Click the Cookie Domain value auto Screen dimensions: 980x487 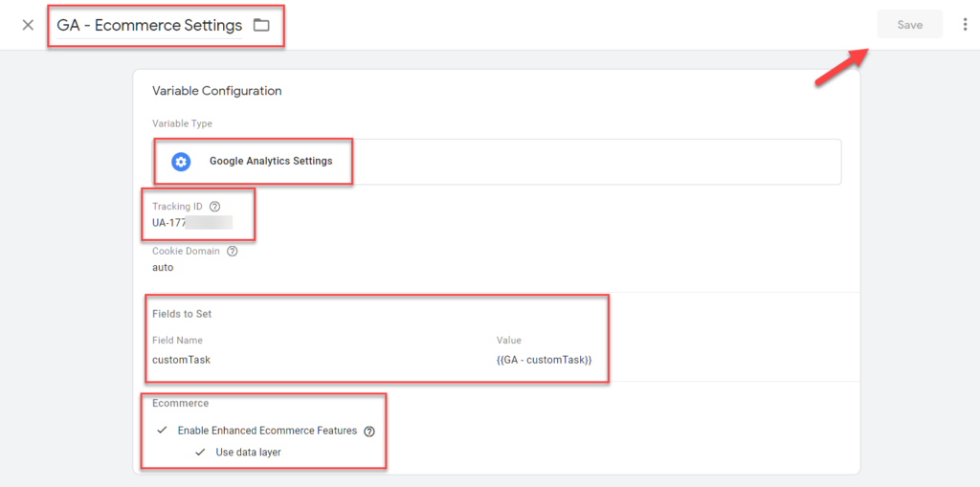pyautogui.click(x=163, y=268)
